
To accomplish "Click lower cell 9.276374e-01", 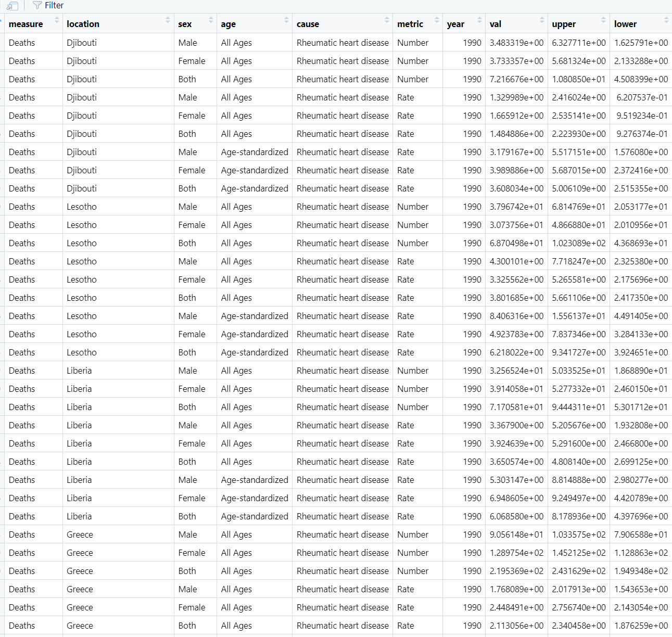I will click(641, 134).
